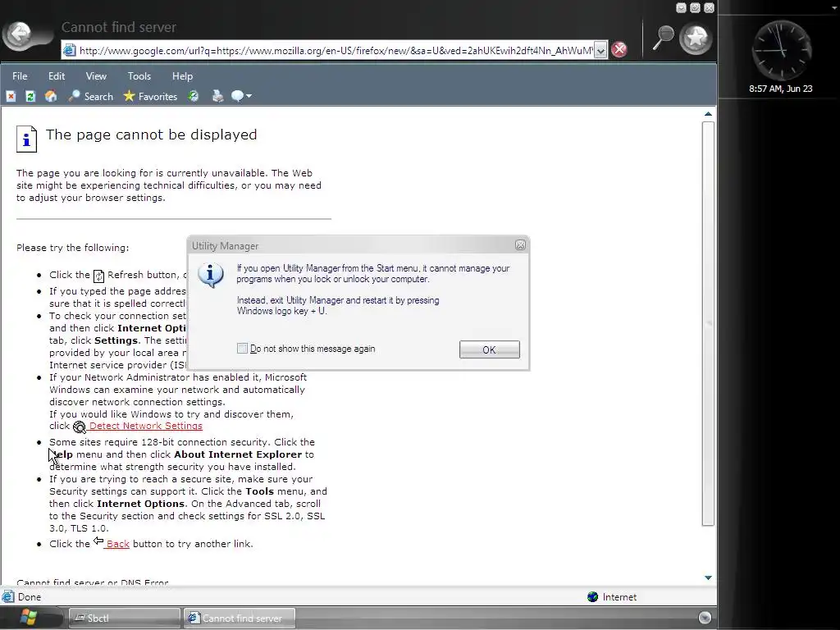Open the Edit menu

click(57, 76)
